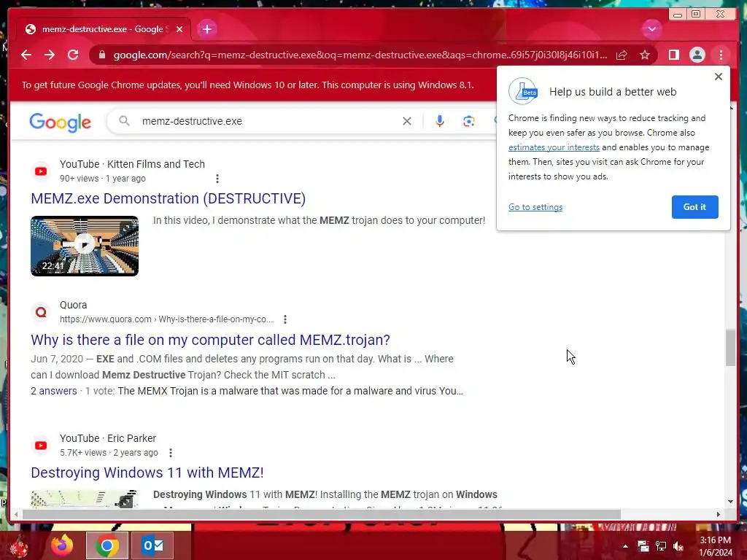Open the Start button on the taskbar
The width and height of the screenshot is (747, 560).
coord(19,546)
